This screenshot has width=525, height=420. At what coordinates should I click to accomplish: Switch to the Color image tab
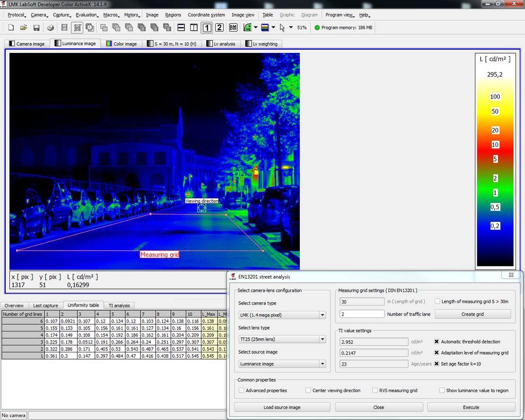122,44
